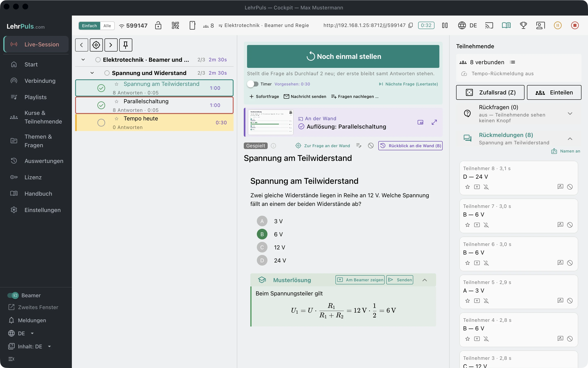Click Rückblick an die Wand (B)
The height and width of the screenshot is (368, 588).
pos(410,146)
